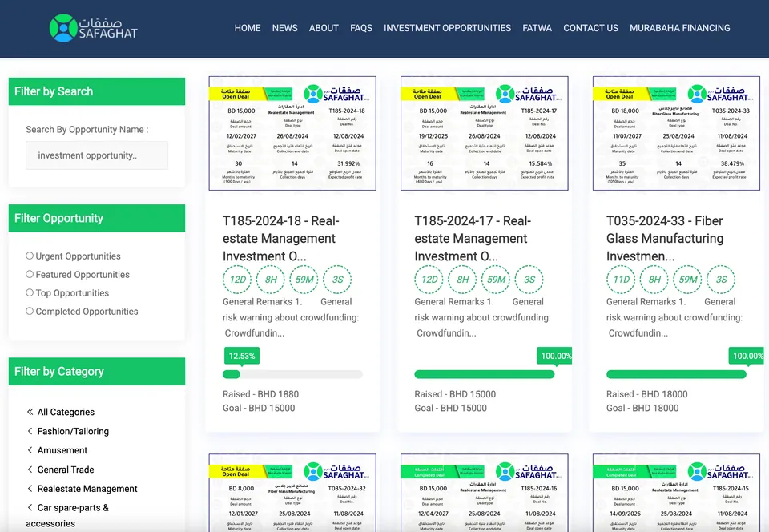Click the 8H countdown circle on T185-2024-18

(x=271, y=280)
